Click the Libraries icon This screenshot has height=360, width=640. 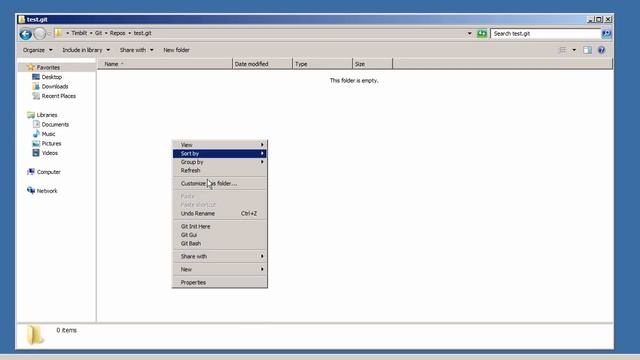pos(31,115)
